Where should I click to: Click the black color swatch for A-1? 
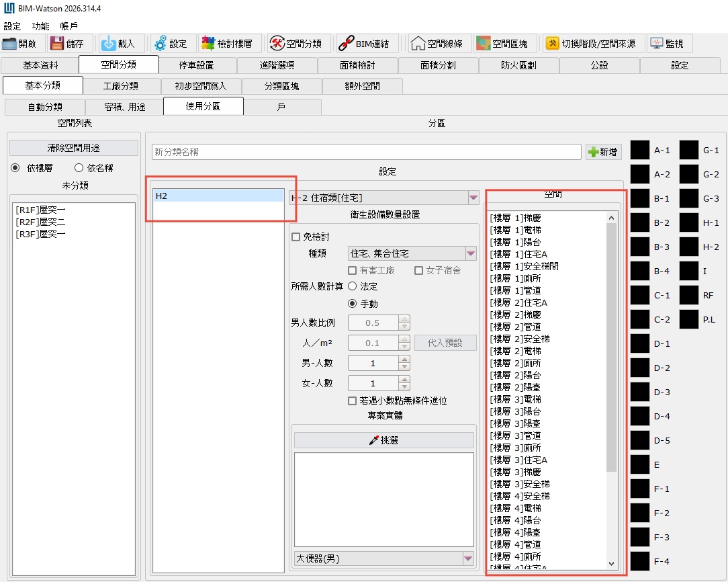[x=639, y=150]
